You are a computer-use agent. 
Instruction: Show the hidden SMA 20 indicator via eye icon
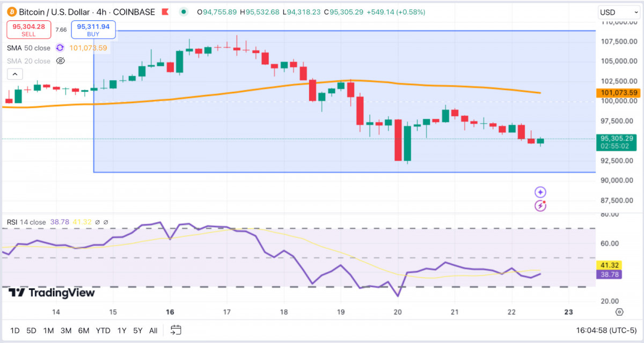tap(60, 61)
